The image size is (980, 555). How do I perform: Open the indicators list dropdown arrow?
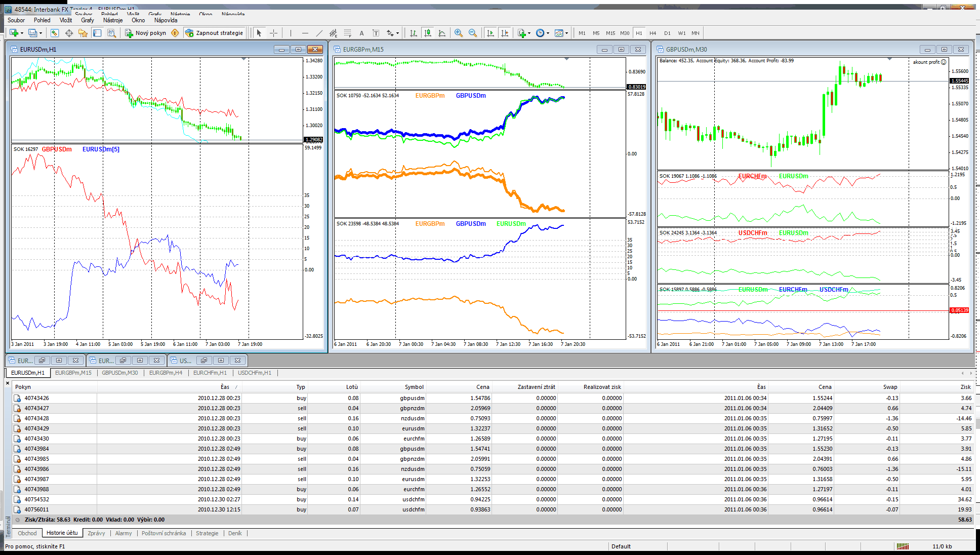click(x=529, y=33)
